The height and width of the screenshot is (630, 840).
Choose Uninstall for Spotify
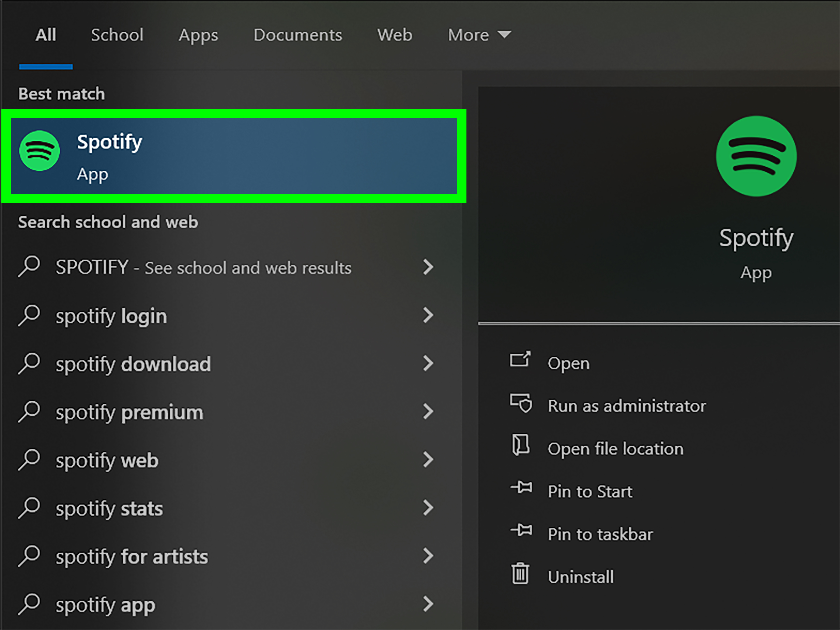pos(581,577)
